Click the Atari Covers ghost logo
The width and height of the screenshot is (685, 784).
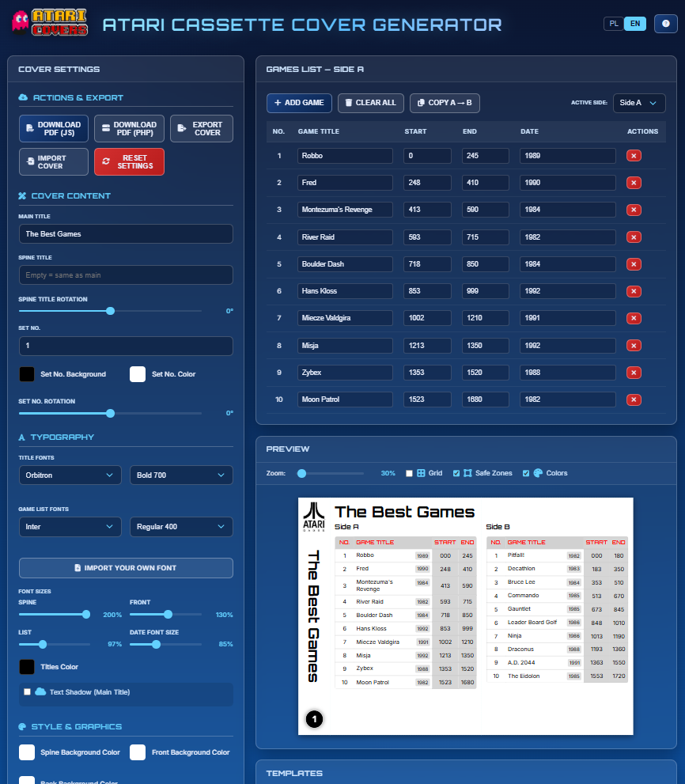pos(49,24)
